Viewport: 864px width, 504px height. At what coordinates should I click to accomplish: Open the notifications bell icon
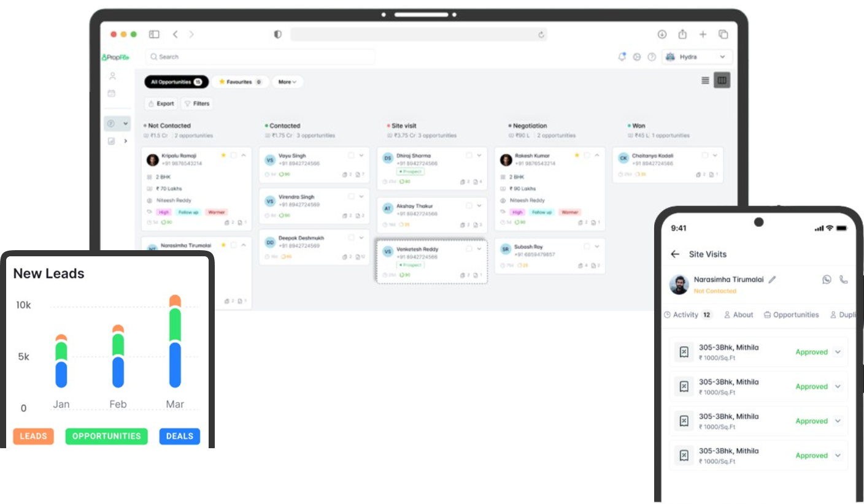[x=621, y=56]
